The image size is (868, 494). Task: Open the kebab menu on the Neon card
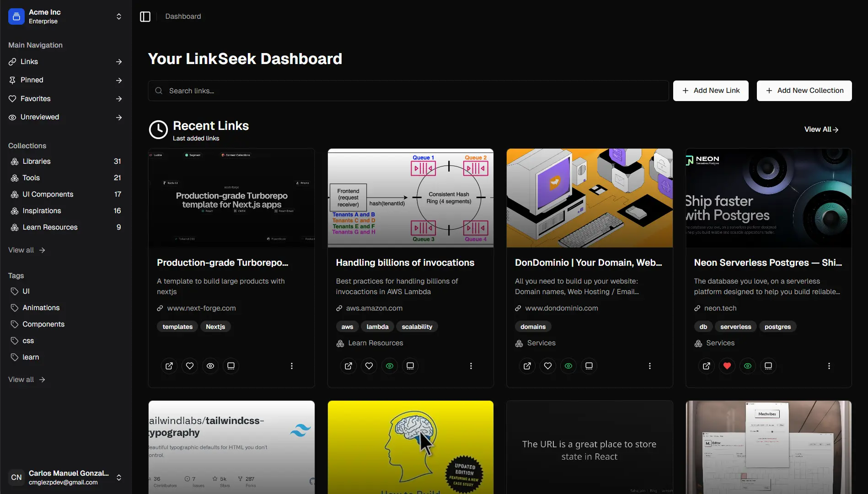click(x=829, y=365)
